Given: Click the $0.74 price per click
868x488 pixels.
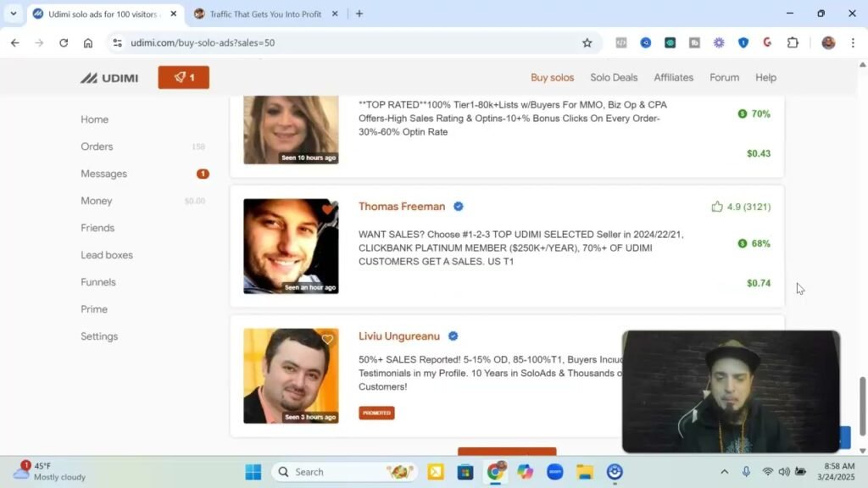Looking at the screenshot, I should (x=759, y=283).
